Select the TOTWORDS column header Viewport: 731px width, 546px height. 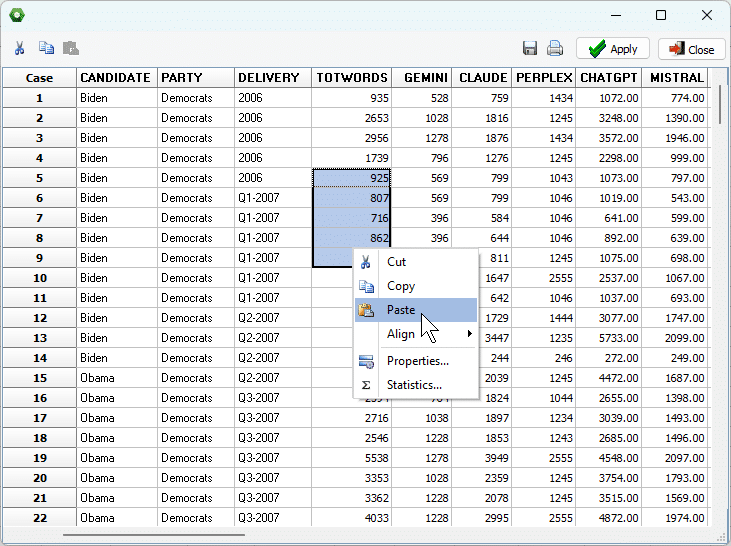pyautogui.click(x=351, y=78)
